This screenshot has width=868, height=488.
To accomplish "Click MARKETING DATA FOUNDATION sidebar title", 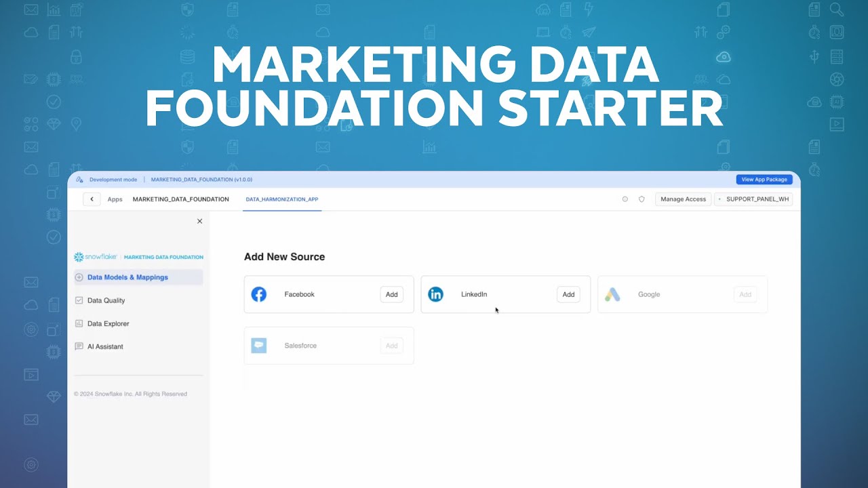I will point(163,257).
